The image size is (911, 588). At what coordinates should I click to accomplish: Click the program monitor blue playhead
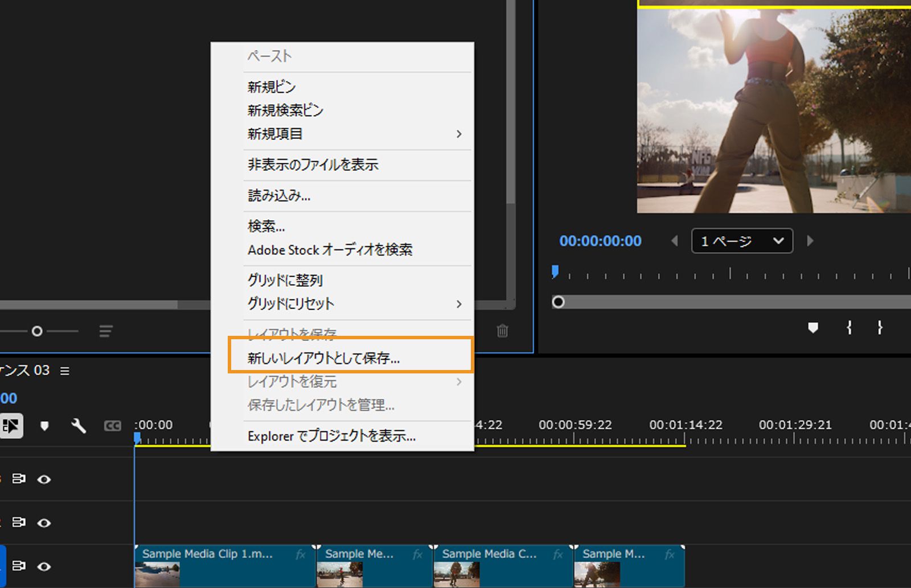tap(555, 272)
